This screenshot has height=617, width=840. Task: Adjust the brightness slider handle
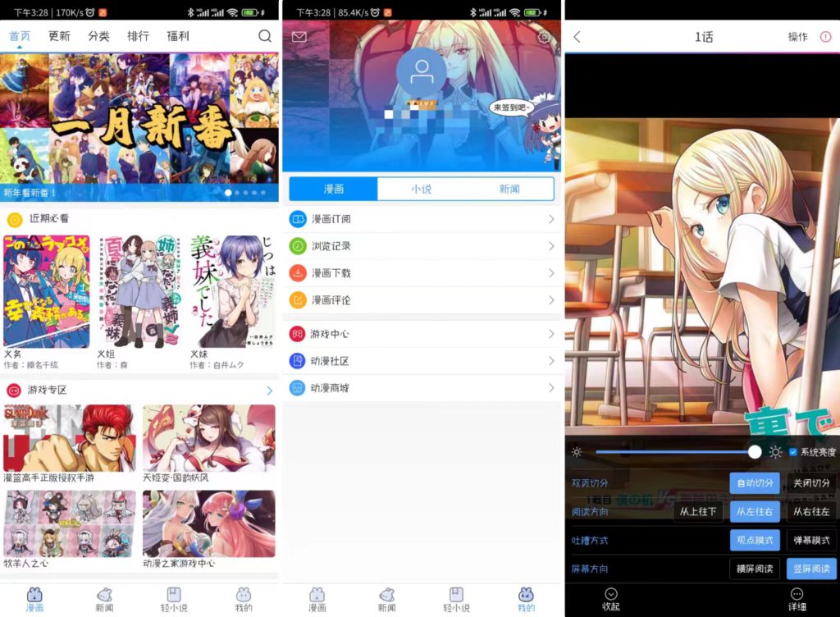(755, 452)
